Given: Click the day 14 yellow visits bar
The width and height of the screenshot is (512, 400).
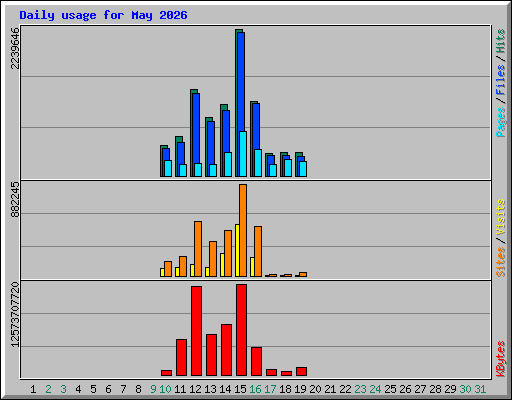Looking at the screenshot, I should 222,265.
